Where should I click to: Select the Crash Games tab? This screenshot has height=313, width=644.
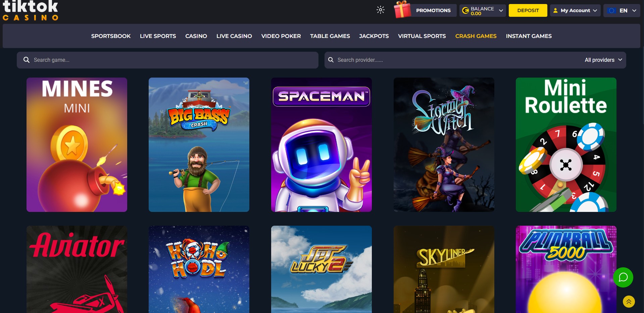476,36
